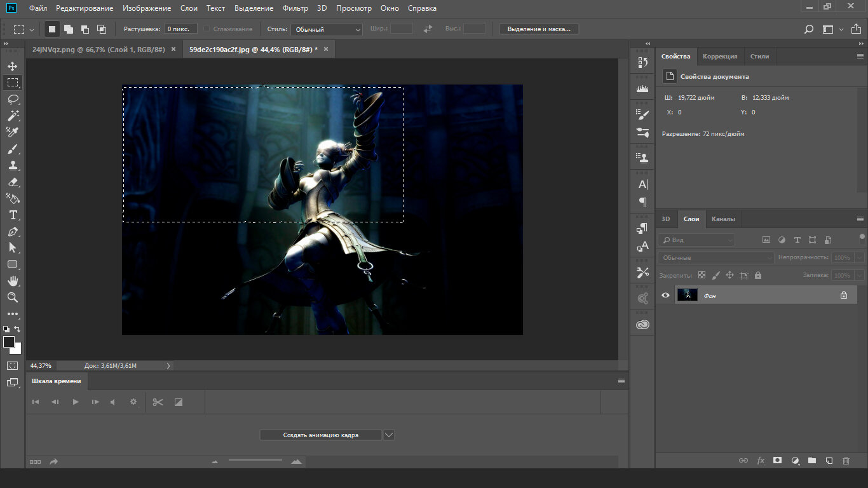Click the Выделение и маска button
This screenshot has height=488, width=868.
[x=539, y=29]
